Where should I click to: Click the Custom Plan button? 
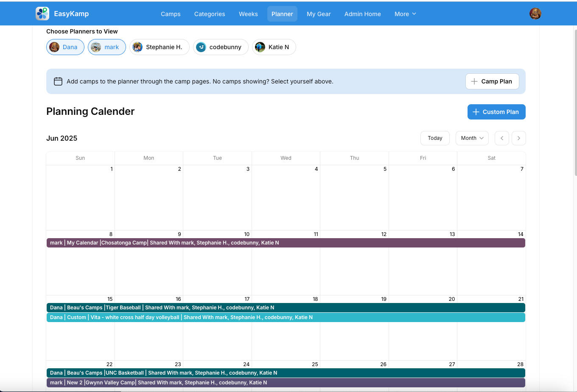496,112
